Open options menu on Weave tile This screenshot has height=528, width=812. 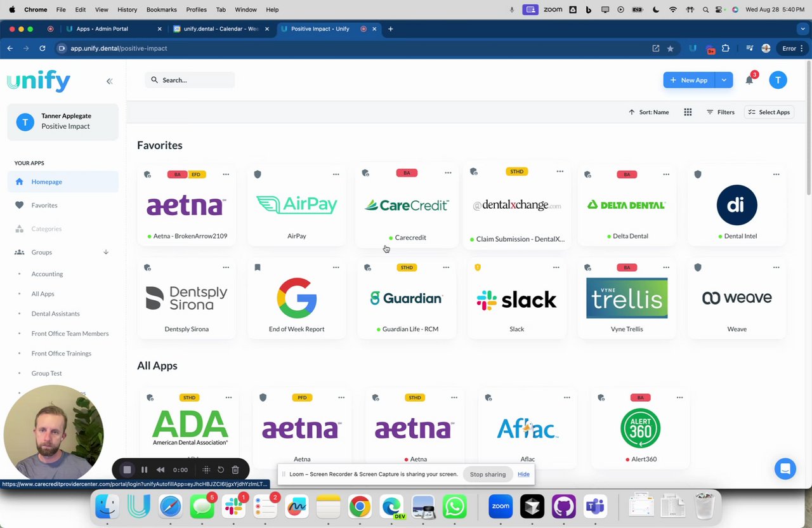776,267
